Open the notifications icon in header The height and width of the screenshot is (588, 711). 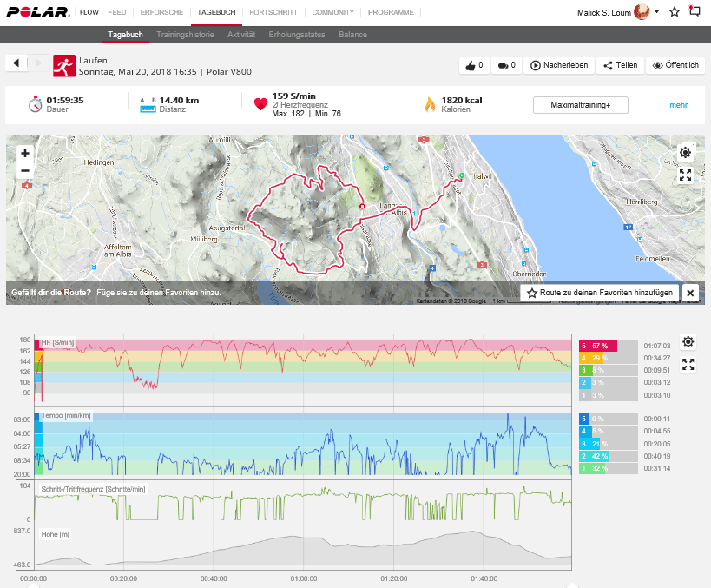point(694,12)
